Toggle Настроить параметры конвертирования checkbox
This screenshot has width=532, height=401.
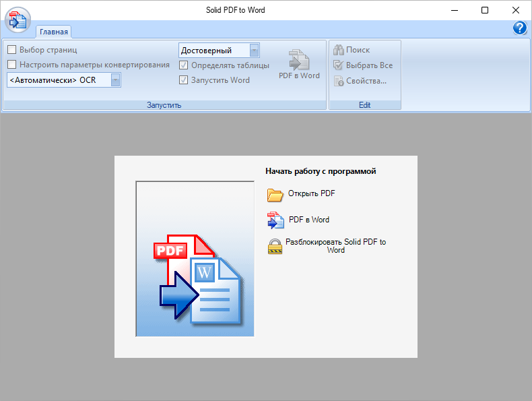pos(12,65)
